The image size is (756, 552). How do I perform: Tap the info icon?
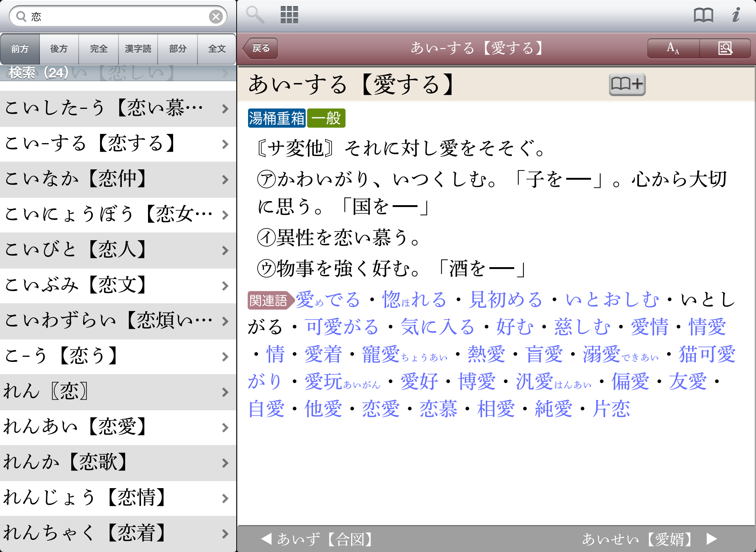pos(736,15)
